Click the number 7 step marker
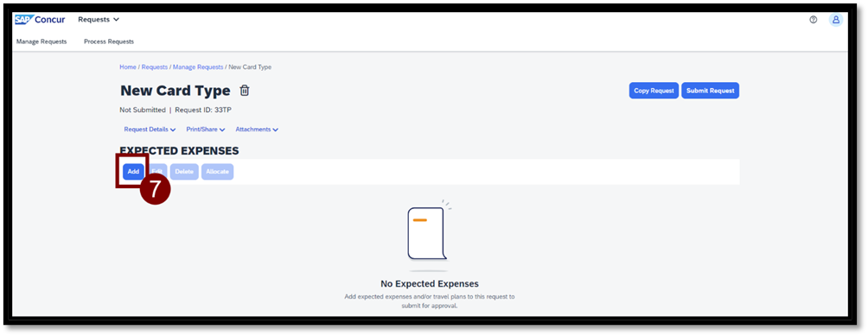The width and height of the screenshot is (868, 336). (155, 189)
